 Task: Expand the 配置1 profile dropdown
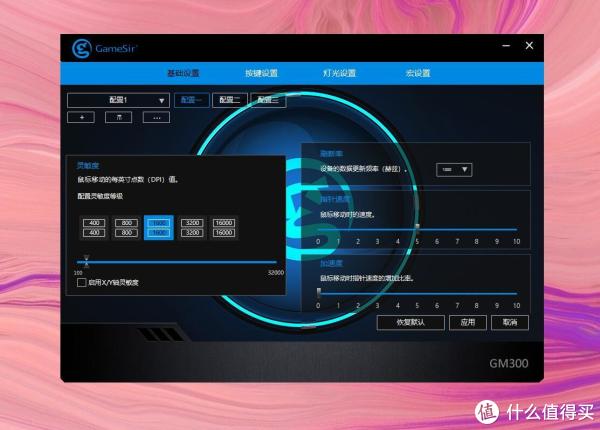tap(118, 100)
